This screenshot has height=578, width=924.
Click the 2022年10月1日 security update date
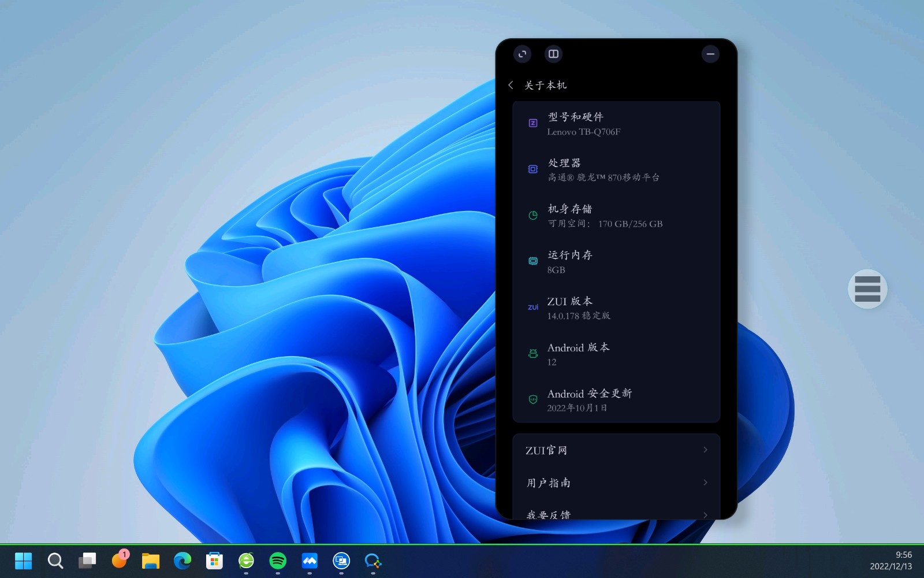[x=577, y=408]
